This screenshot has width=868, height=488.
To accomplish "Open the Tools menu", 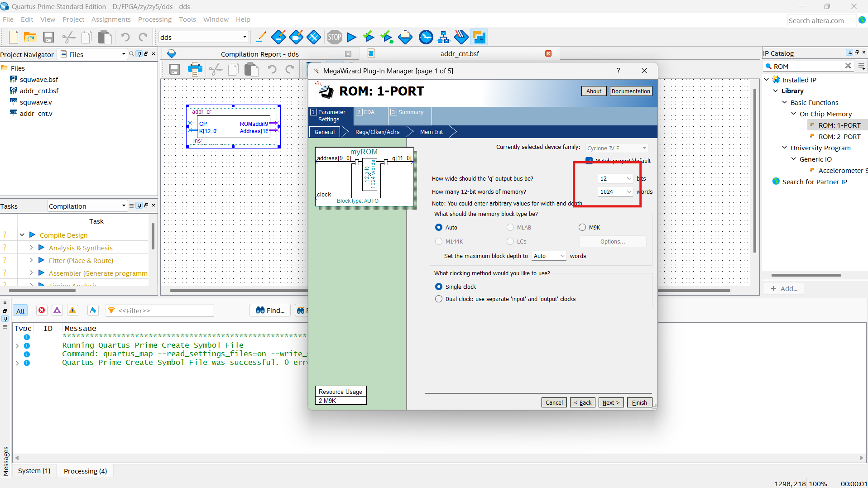I will point(187,19).
